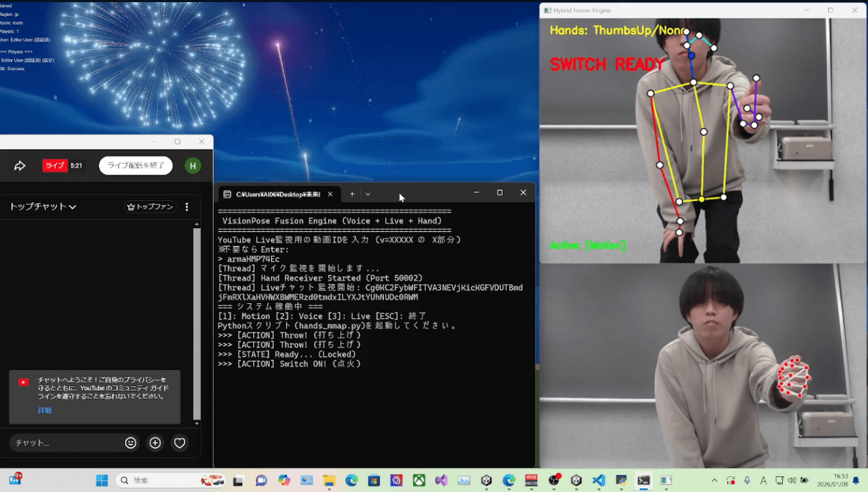The height and width of the screenshot is (492, 868).
Task: Click the チャット message input field
Action: (x=64, y=443)
